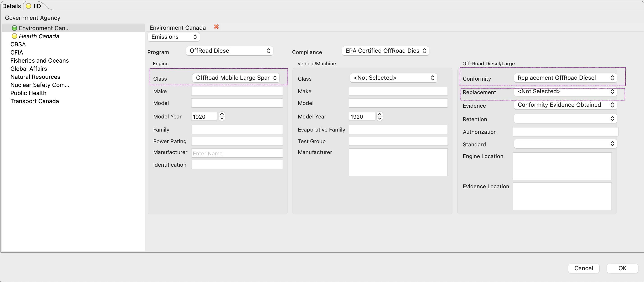Click the Authorization field
Image resolution: width=644 pixels, height=282 pixels.
566,132
